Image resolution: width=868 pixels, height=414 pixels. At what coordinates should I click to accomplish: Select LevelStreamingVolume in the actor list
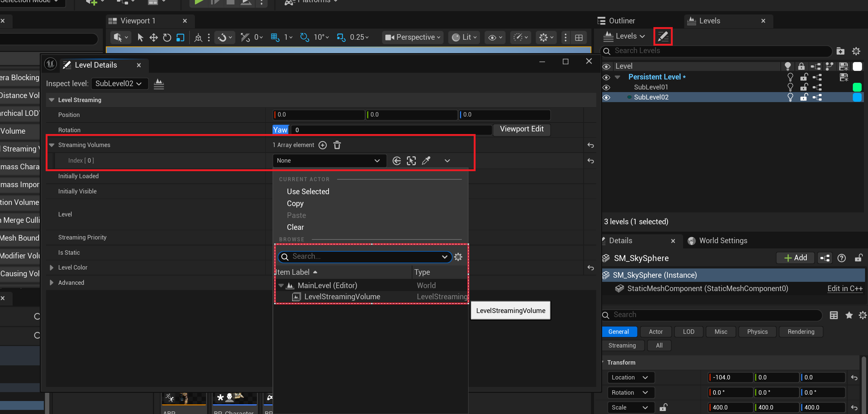coord(342,297)
